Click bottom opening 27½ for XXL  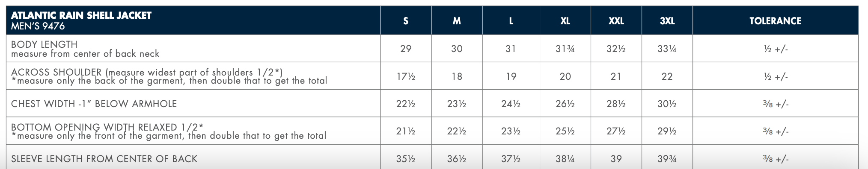616,131
